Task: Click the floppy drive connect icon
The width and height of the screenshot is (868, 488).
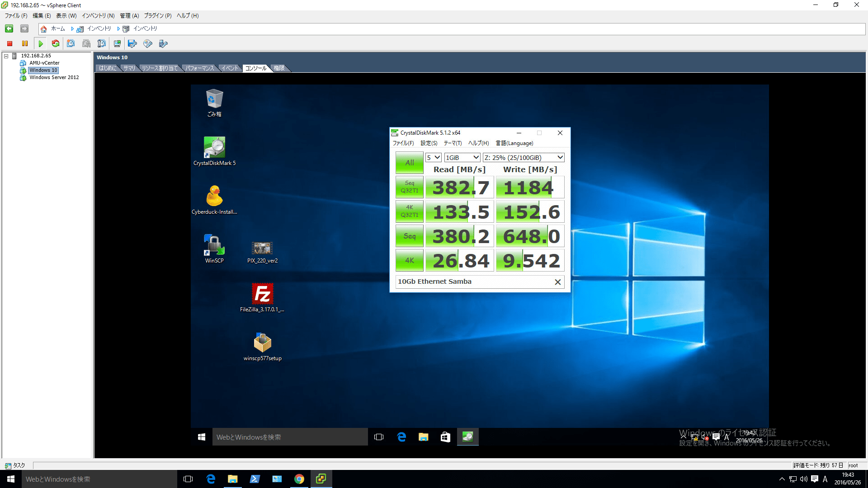Action: [x=132, y=43]
